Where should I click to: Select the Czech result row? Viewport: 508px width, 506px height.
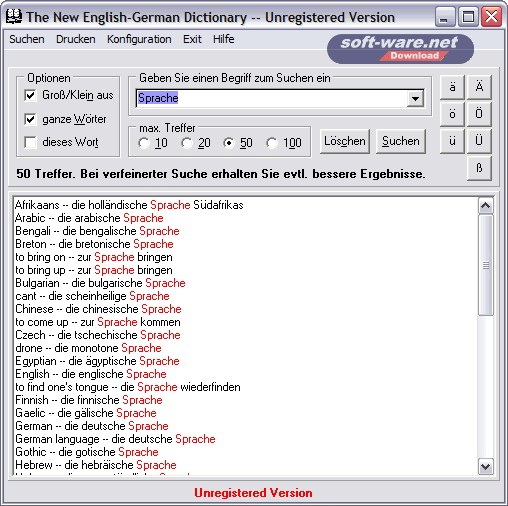coord(98,335)
